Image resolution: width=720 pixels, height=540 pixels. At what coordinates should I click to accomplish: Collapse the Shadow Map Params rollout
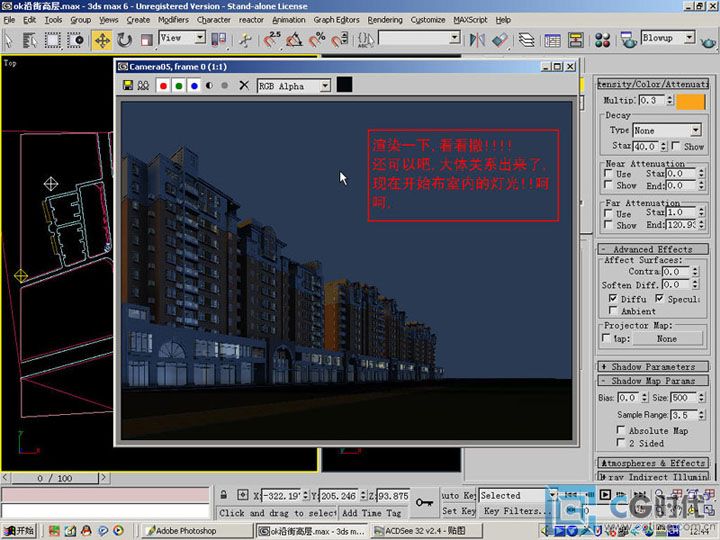click(x=653, y=381)
